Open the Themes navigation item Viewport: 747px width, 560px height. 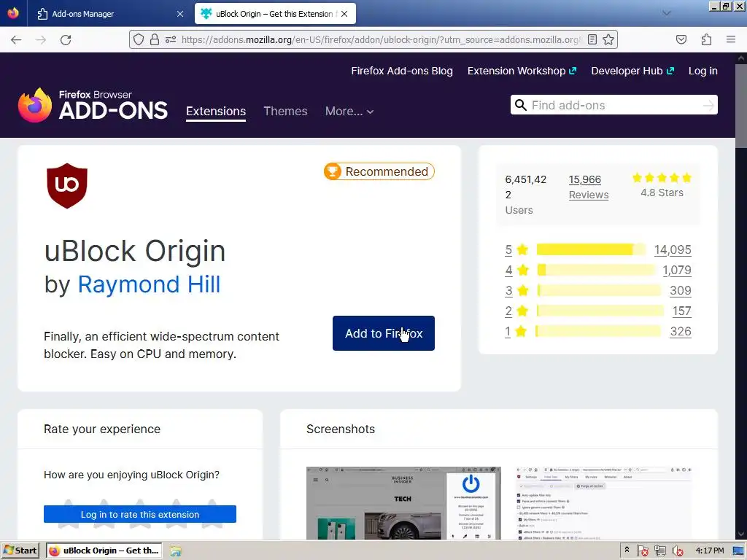click(285, 111)
